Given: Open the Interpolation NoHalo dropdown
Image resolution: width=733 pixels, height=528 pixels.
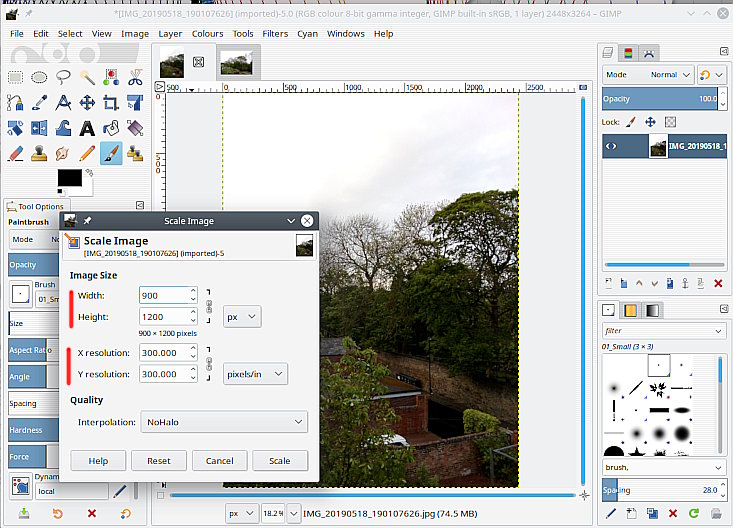Looking at the screenshot, I should pyautogui.click(x=222, y=422).
